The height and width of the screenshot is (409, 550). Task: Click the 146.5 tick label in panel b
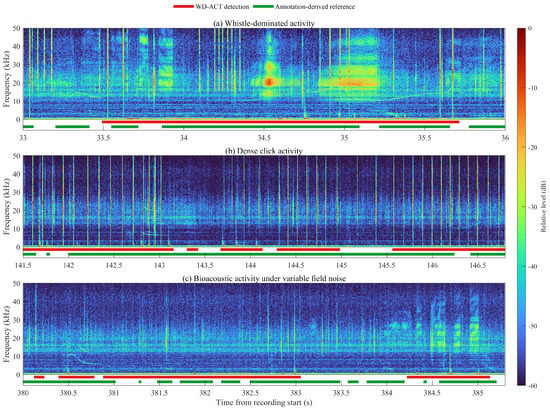478,266
